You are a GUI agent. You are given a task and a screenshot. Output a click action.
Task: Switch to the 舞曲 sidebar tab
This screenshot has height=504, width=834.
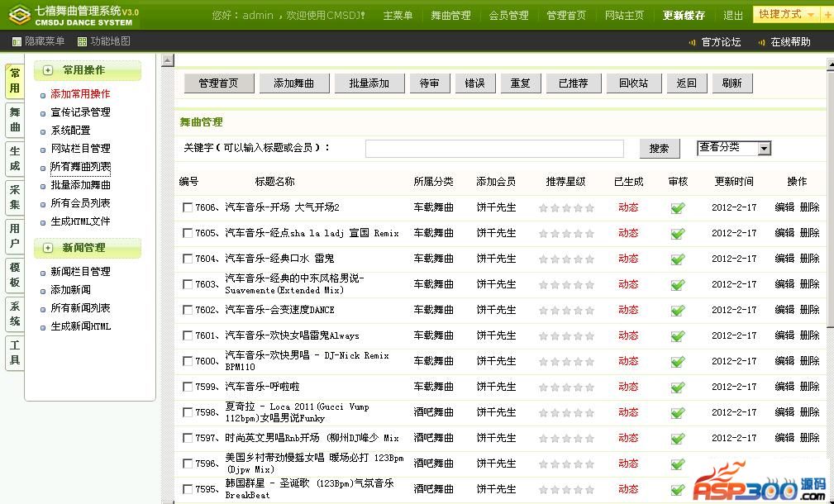pyautogui.click(x=14, y=120)
